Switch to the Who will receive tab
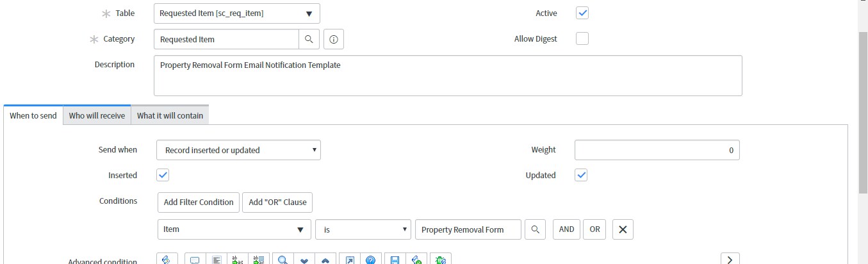Viewport: 868px width, 264px height. tap(97, 115)
